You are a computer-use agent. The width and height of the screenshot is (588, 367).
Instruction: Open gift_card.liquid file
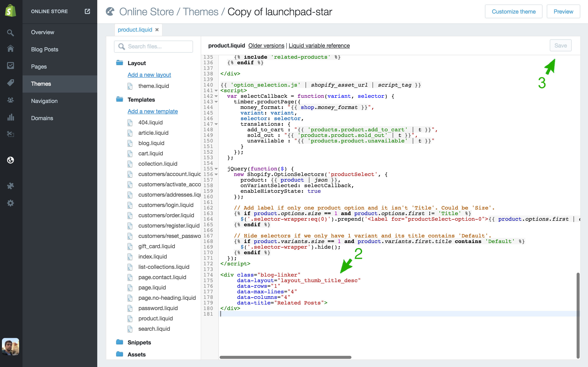click(156, 246)
